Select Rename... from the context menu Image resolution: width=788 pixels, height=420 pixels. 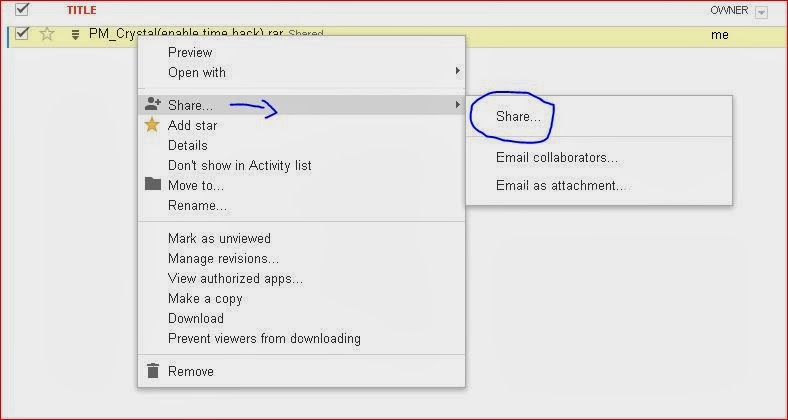coord(198,205)
